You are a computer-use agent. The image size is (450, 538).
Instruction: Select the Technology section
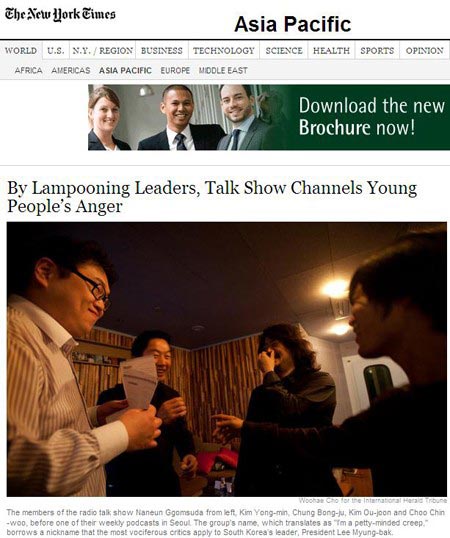(224, 50)
